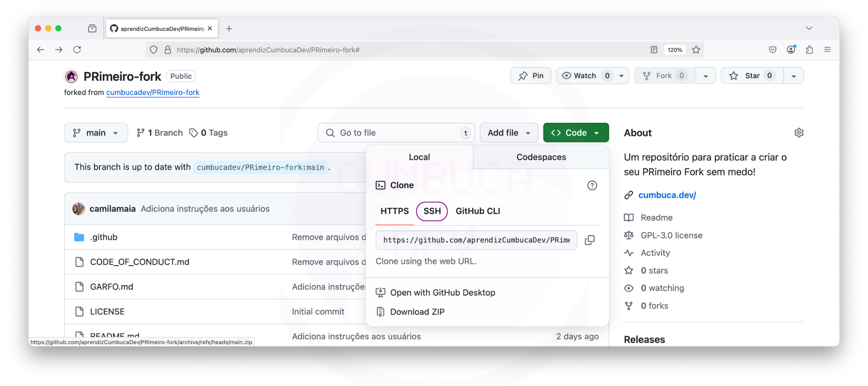Open the GARFO.md file
Screen dimensions: 868x386
(x=111, y=287)
